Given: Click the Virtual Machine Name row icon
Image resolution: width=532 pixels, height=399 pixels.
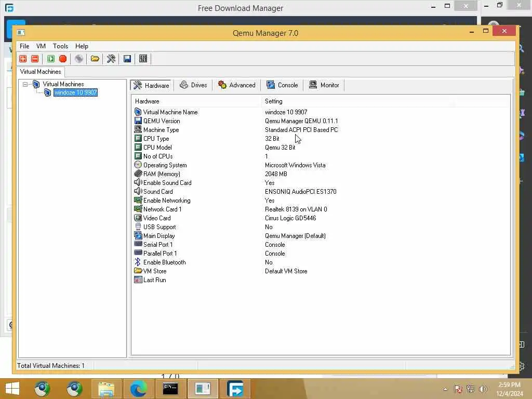Looking at the screenshot, I should click(138, 112).
